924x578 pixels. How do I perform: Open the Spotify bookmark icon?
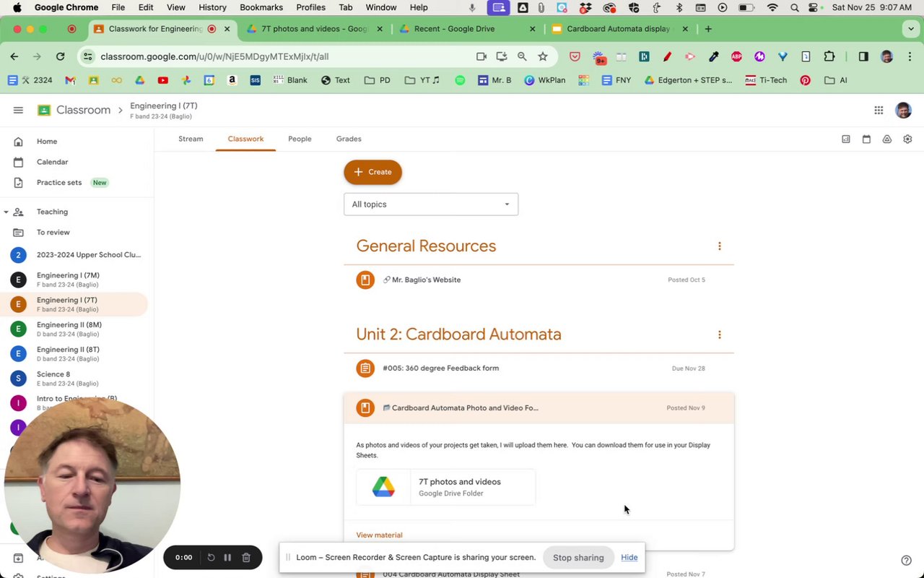[460, 80]
